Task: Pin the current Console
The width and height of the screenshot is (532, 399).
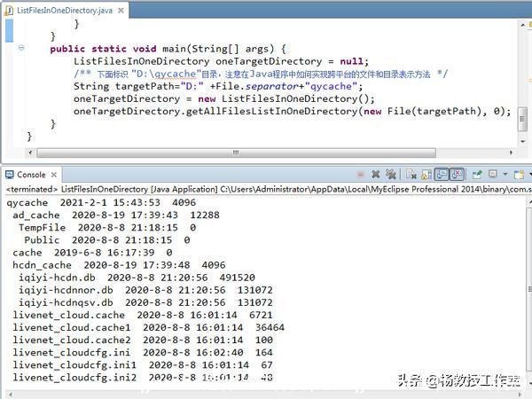Action: [476, 175]
